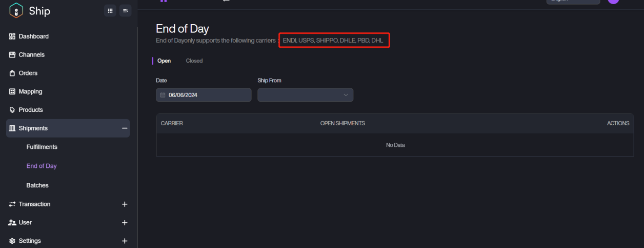Click the calendar icon in the Date field

point(163,95)
